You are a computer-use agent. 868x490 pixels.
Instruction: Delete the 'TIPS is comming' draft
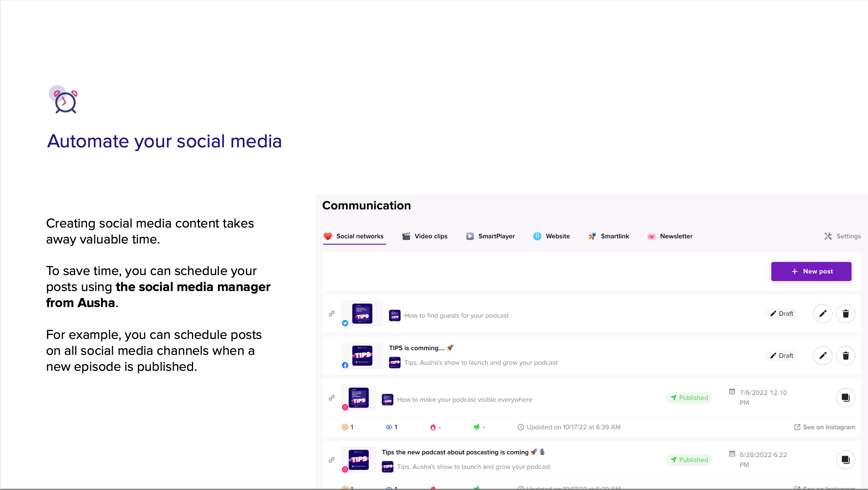(846, 356)
